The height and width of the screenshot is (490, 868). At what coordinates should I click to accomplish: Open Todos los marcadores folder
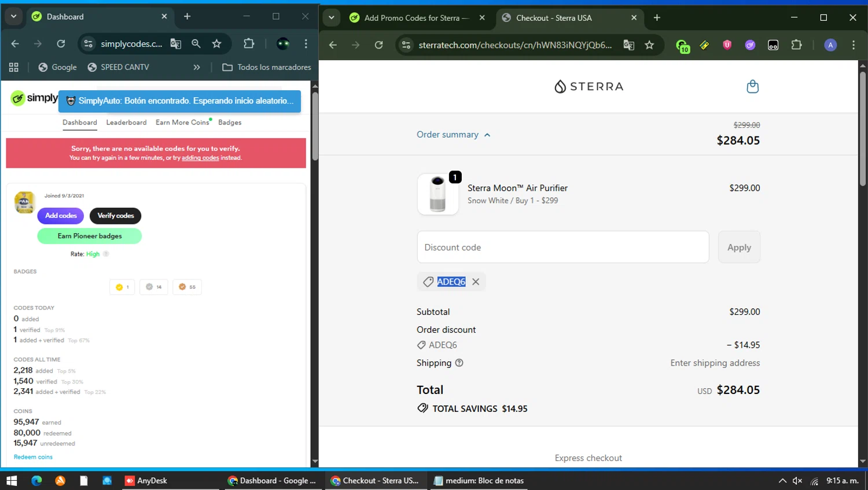coord(267,67)
